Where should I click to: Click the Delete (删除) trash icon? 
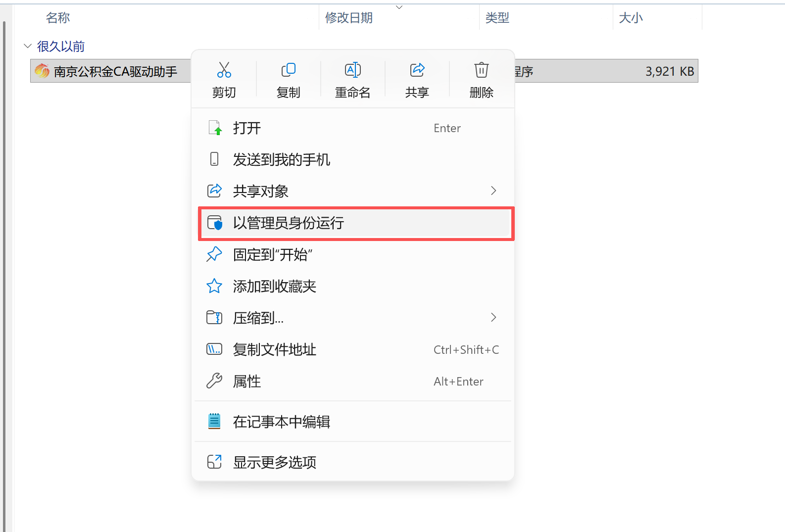coord(482,70)
